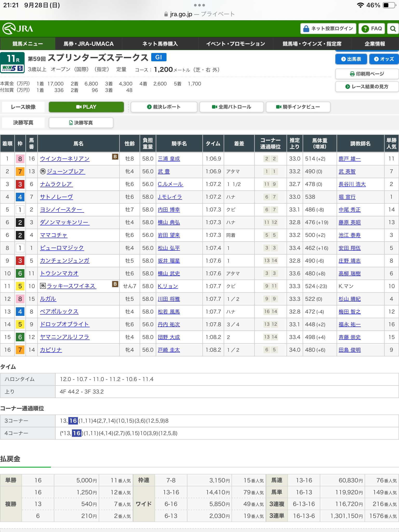This screenshot has width=399, height=532.
Task: Click the JRA logo
Action: (18, 29)
